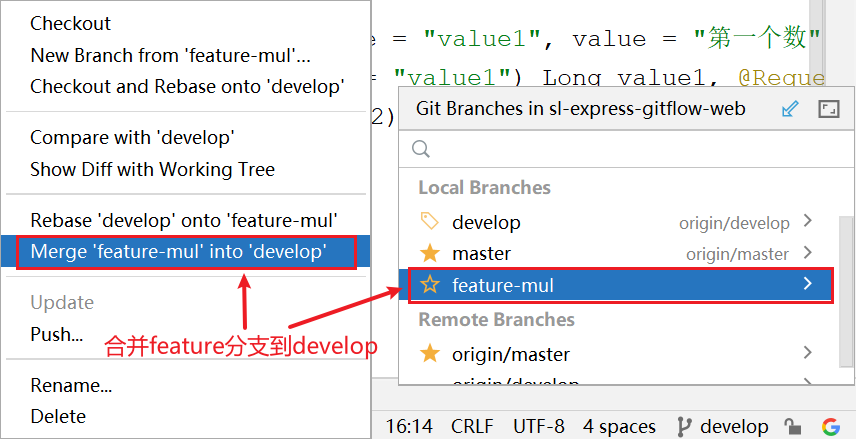Click the CRLF line separator widget
Viewport: 856px width, 439px height.
pos(472,426)
